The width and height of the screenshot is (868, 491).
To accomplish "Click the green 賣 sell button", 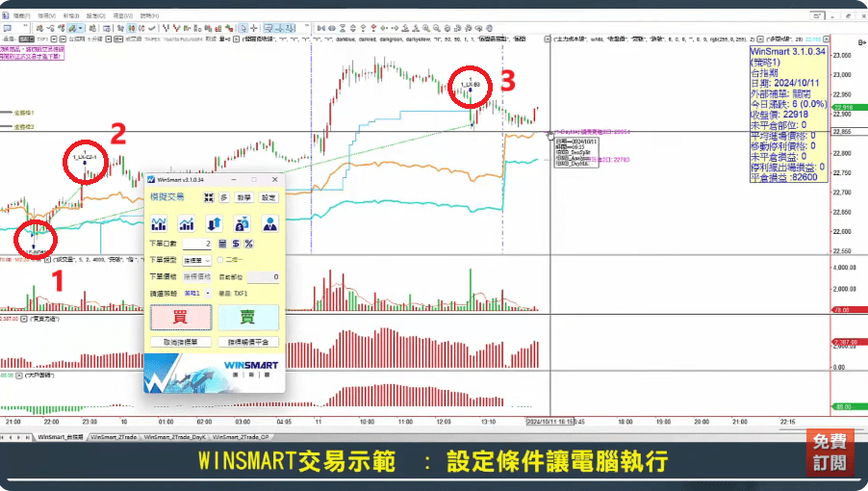I will (x=248, y=317).
